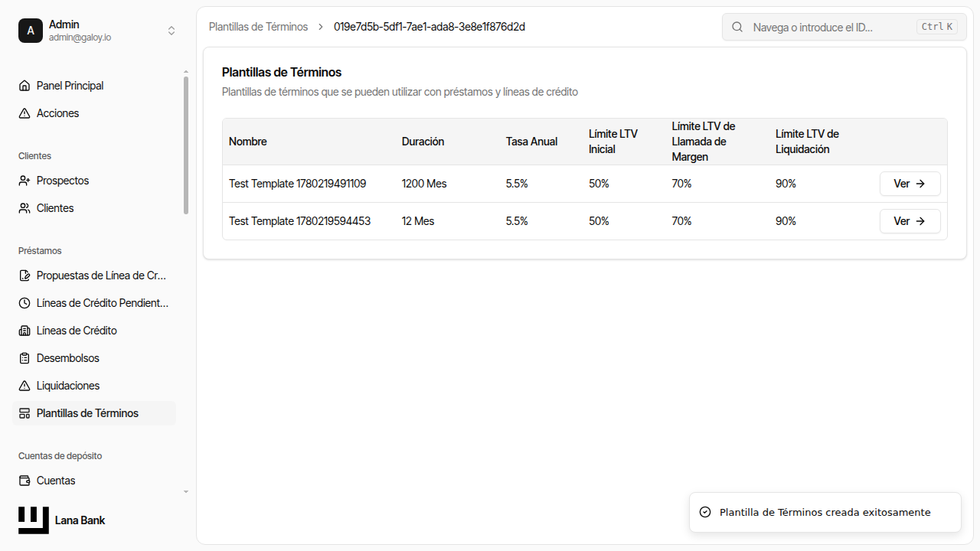The width and height of the screenshot is (980, 551).
Task: Click the Plantillas de Términos layout icon
Action: click(24, 413)
